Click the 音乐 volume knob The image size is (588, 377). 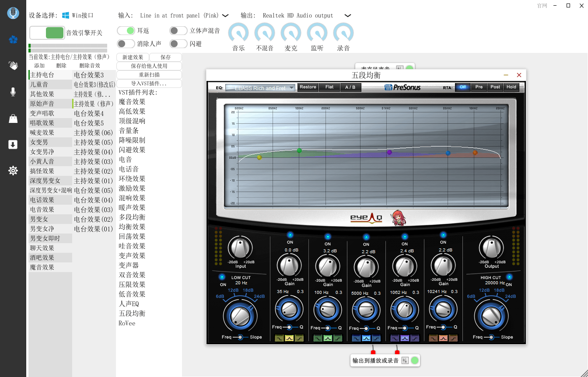tap(238, 33)
